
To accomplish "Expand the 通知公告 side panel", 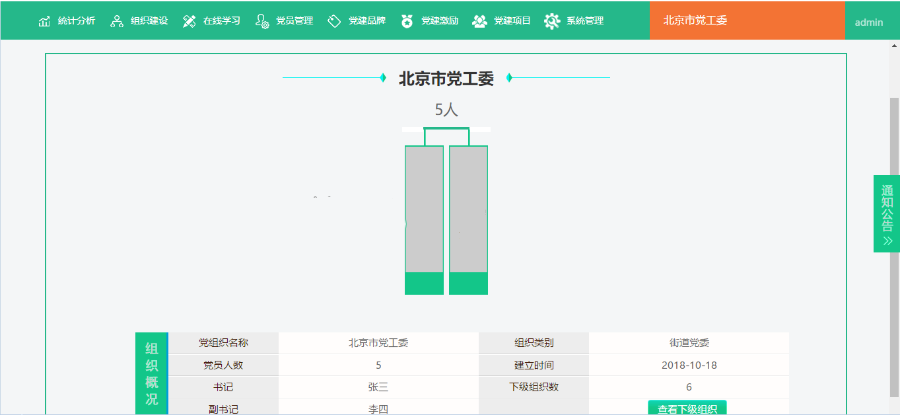I will [x=887, y=214].
